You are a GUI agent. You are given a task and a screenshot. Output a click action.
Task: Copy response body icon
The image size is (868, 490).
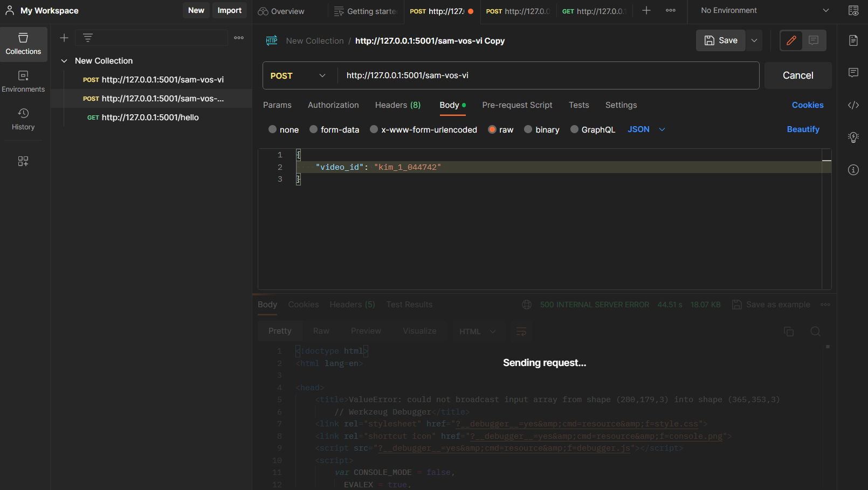789,332
